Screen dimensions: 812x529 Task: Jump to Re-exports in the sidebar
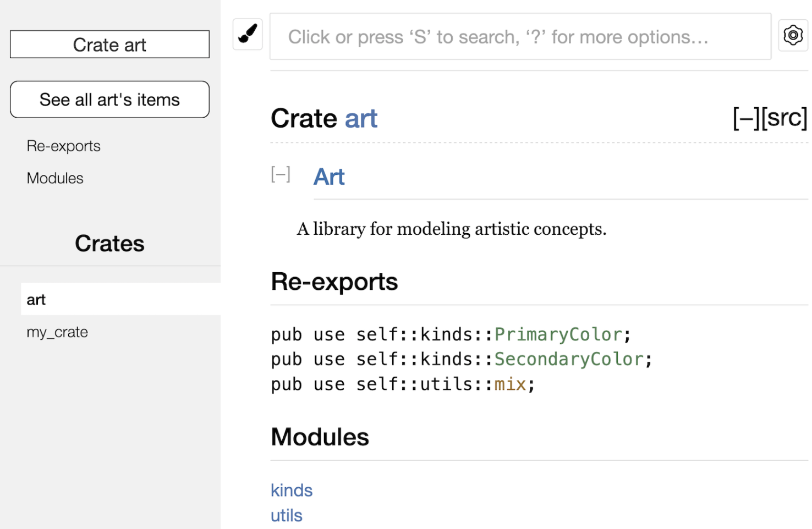point(63,146)
